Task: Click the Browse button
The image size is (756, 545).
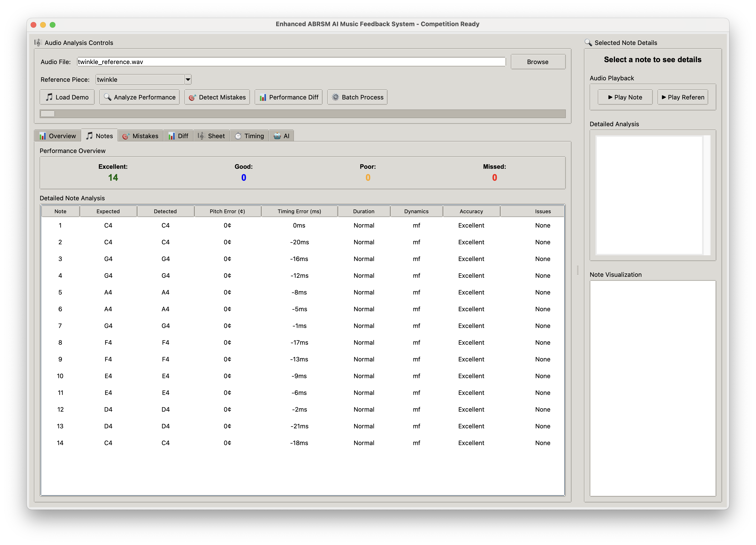Action: pyautogui.click(x=538, y=62)
